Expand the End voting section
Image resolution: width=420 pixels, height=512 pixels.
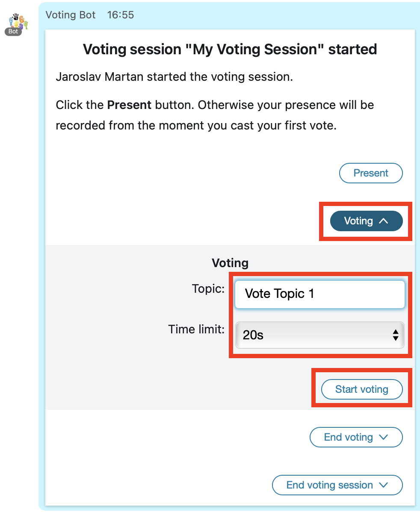point(356,437)
